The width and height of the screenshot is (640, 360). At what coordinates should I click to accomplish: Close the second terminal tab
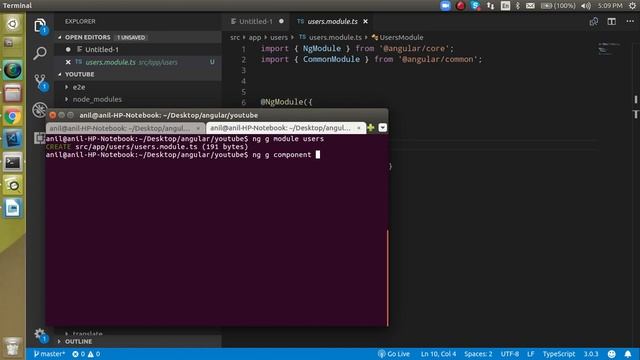(x=359, y=128)
